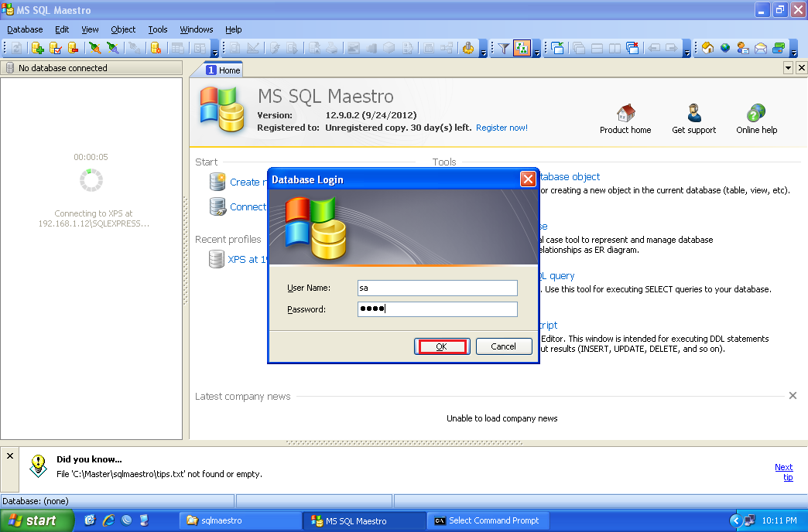Click the Previous Window back-arrow icon
Image resolution: width=808 pixels, height=532 pixels.
click(654, 49)
